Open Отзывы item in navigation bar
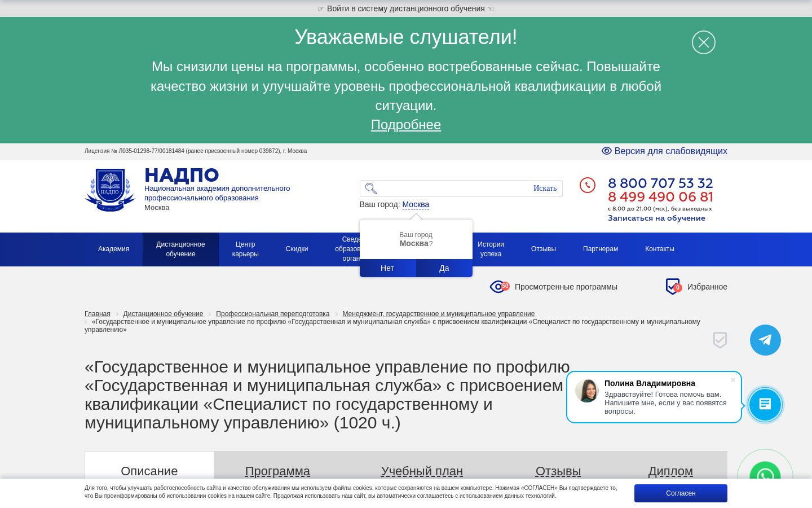Screen dimensions: 812x508 [x=544, y=249]
